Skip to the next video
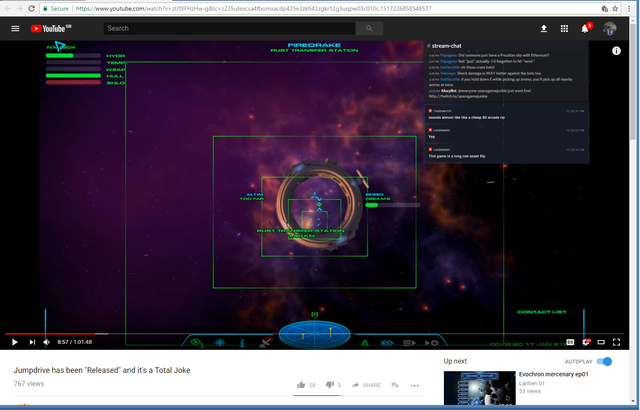This screenshot has width=640, height=410. 32,342
